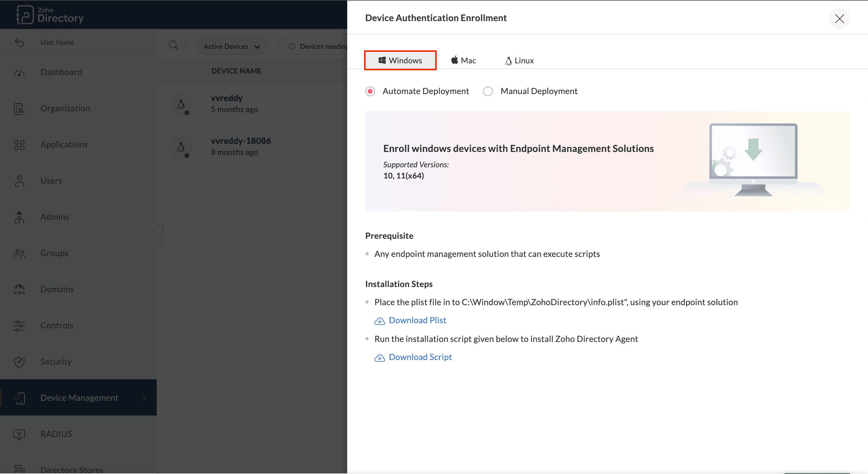Click the Security shield icon
The image size is (868, 474).
[19, 362]
